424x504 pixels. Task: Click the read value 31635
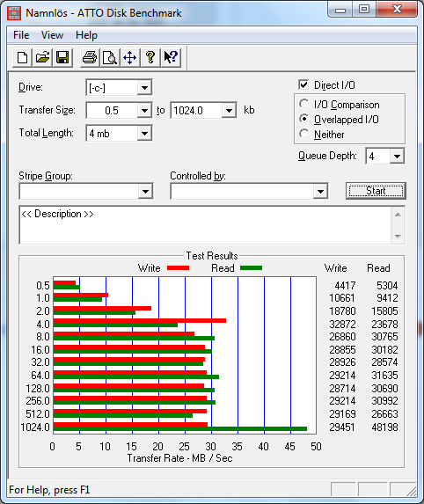(384, 375)
